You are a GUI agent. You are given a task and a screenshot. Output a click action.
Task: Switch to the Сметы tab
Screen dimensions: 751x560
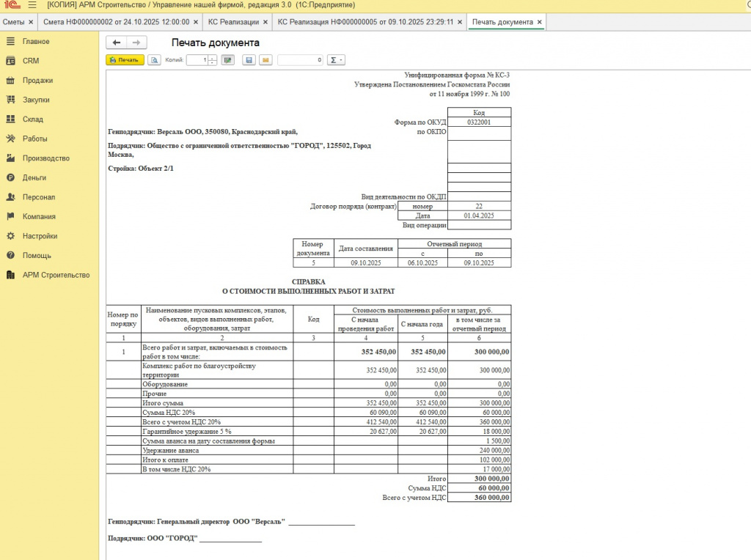point(13,22)
